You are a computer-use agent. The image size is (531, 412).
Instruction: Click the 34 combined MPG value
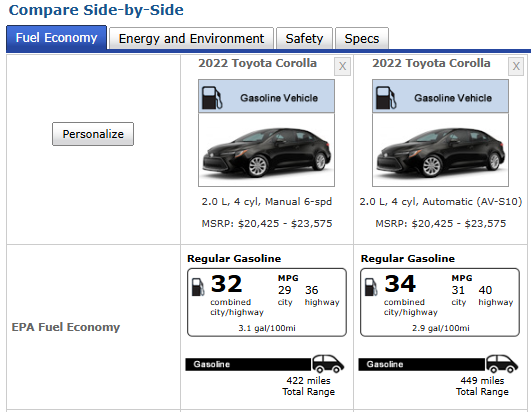(x=400, y=284)
